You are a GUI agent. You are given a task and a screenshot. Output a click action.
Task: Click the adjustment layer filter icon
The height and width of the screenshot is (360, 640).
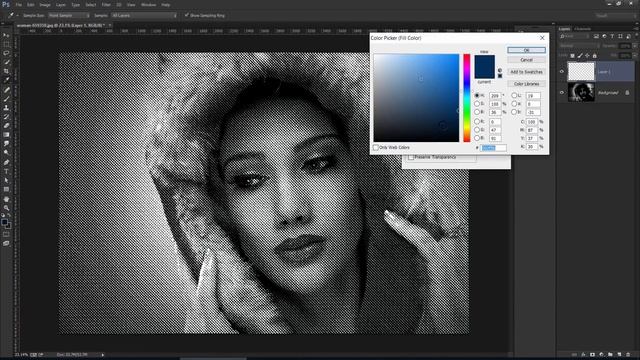pos(604,36)
